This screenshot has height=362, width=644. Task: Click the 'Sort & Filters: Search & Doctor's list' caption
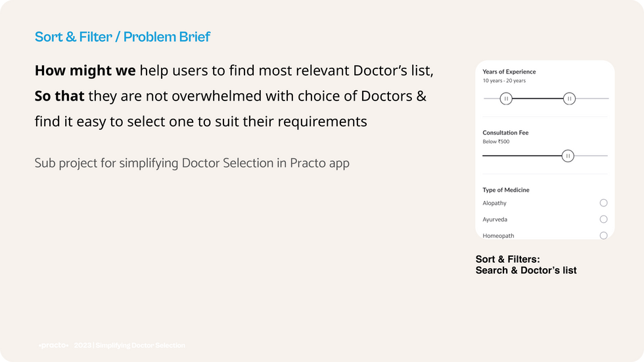click(526, 265)
